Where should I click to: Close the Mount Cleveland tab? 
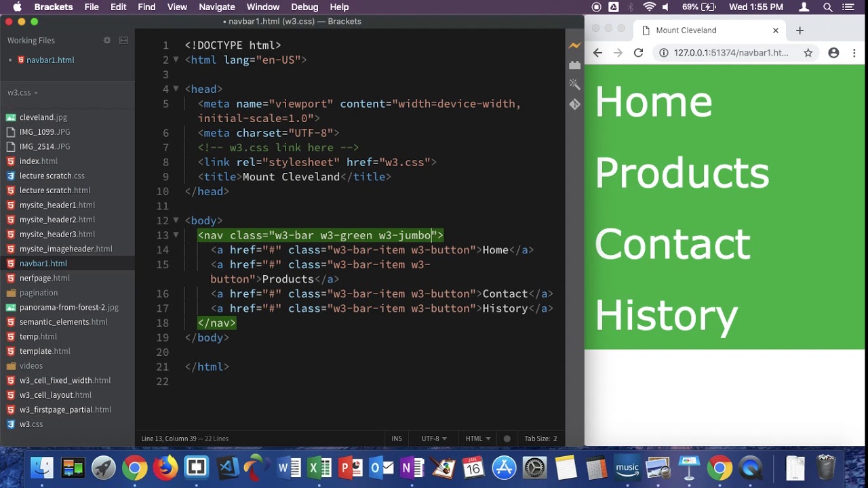click(x=776, y=30)
